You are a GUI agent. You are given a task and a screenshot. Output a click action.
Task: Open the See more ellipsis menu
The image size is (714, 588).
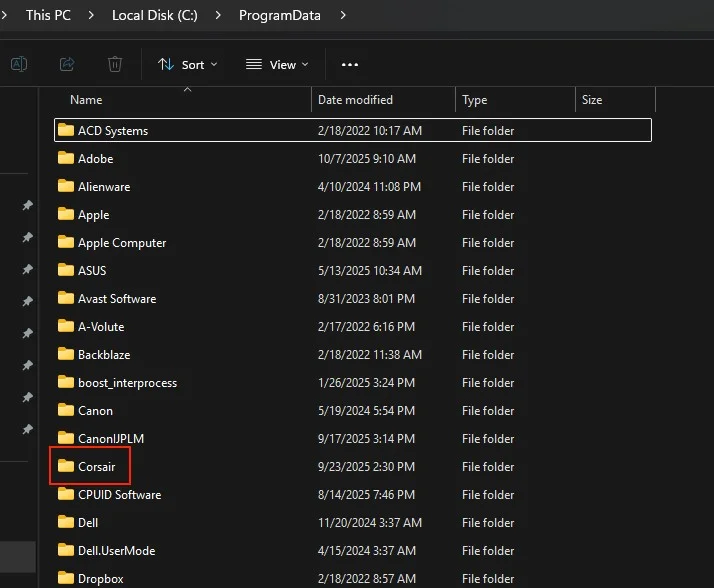349,64
